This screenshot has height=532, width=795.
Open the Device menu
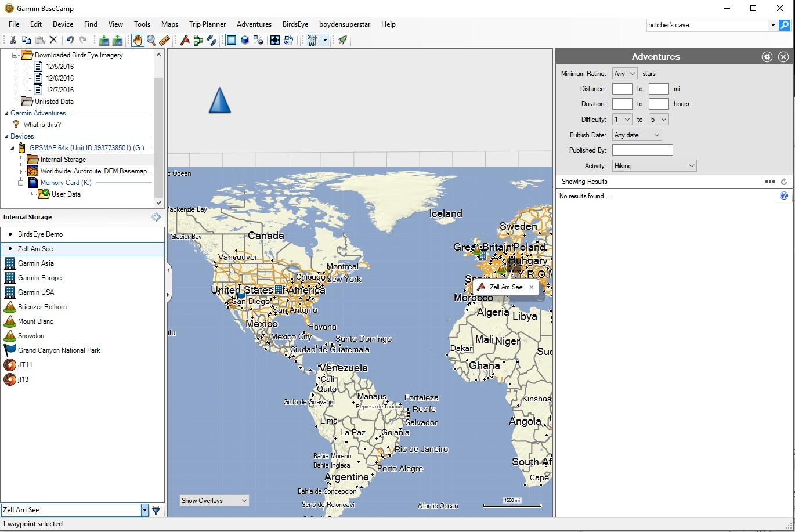pos(63,24)
